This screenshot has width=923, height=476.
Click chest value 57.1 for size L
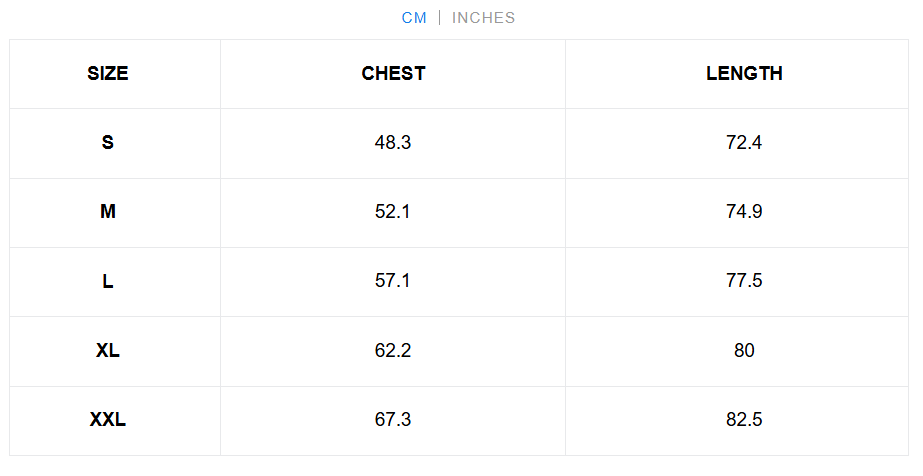click(393, 281)
